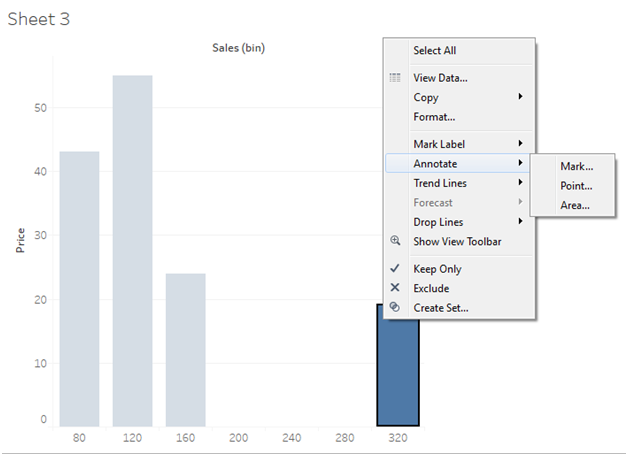Select the bar for bin 160
This screenshot has height=456, width=628.
pos(185,350)
